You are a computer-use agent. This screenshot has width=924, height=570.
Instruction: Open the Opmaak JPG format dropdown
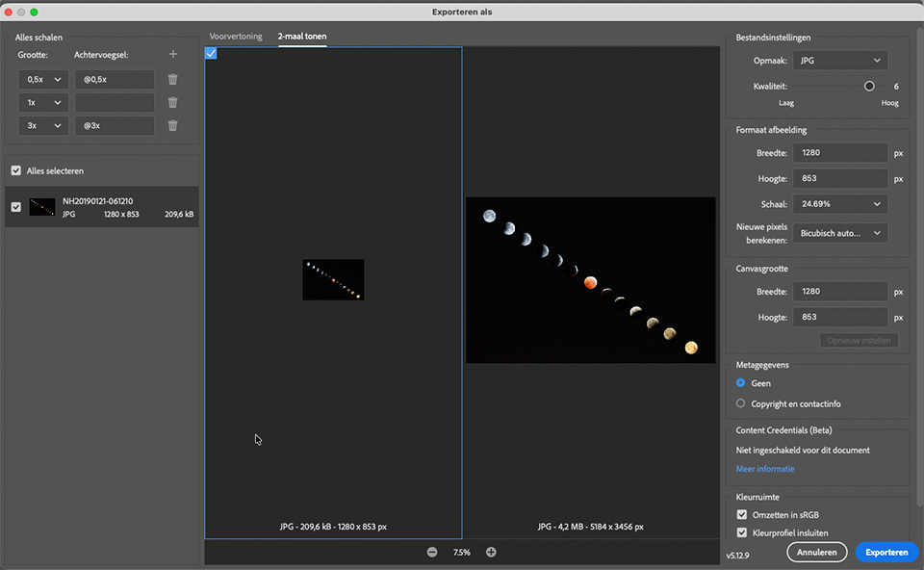coord(840,61)
